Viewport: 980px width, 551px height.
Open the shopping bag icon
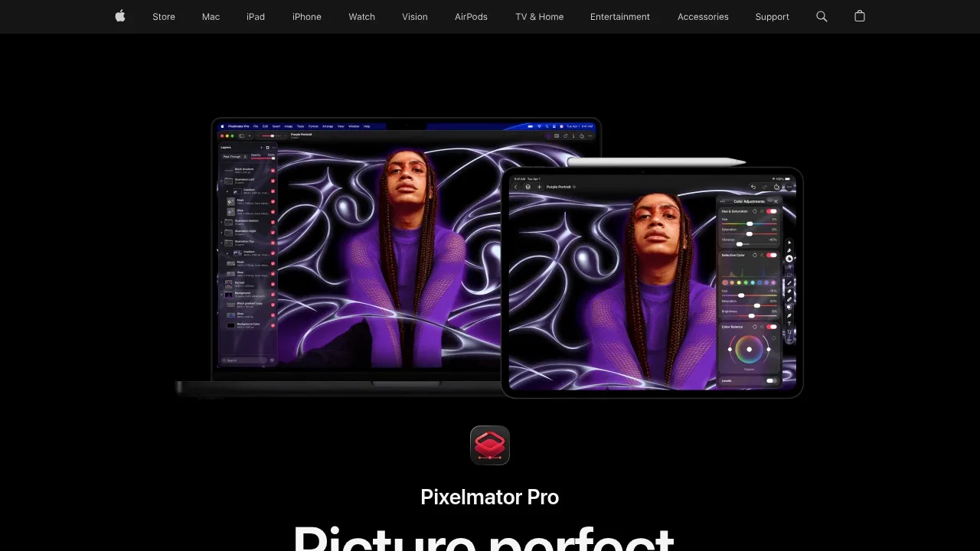[x=860, y=16]
